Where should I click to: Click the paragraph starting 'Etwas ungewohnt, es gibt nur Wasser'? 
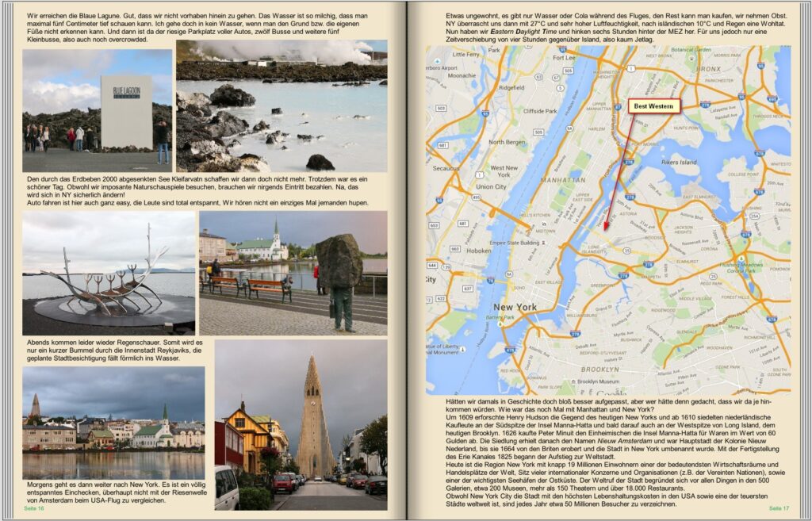click(616, 28)
